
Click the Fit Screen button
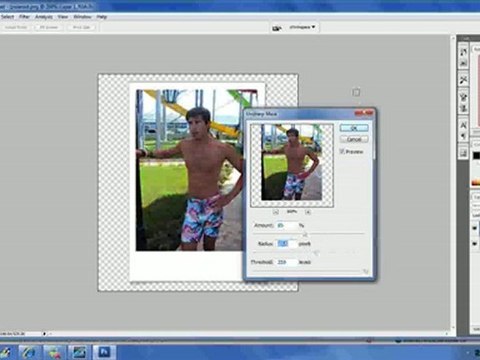[49, 27]
